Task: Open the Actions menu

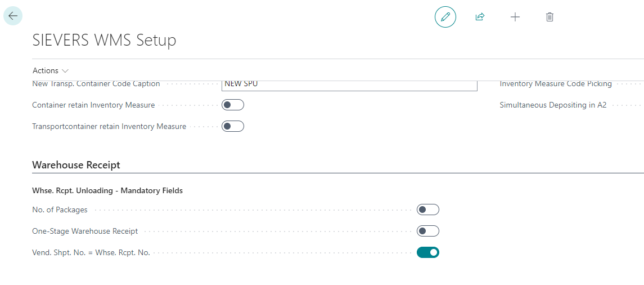Action: [x=50, y=70]
